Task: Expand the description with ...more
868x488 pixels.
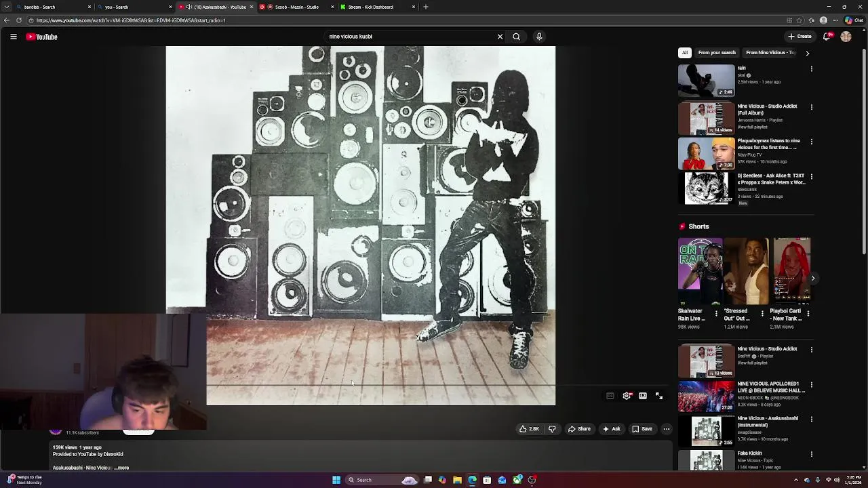Action: (x=122, y=468)
